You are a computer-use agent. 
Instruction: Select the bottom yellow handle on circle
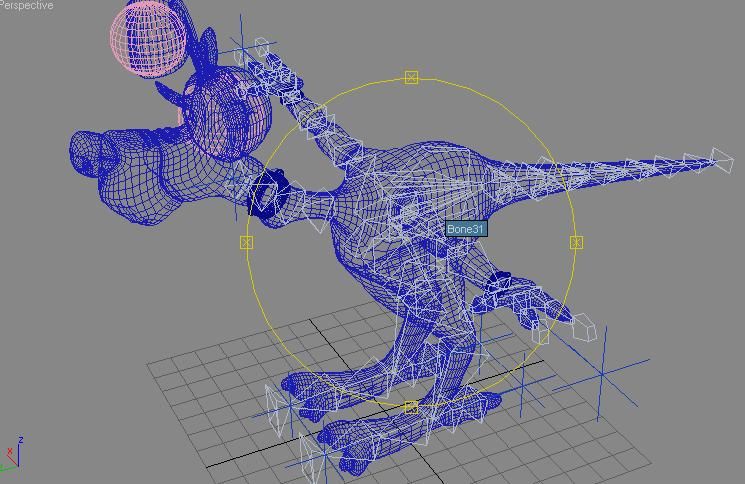click(411, 408)
